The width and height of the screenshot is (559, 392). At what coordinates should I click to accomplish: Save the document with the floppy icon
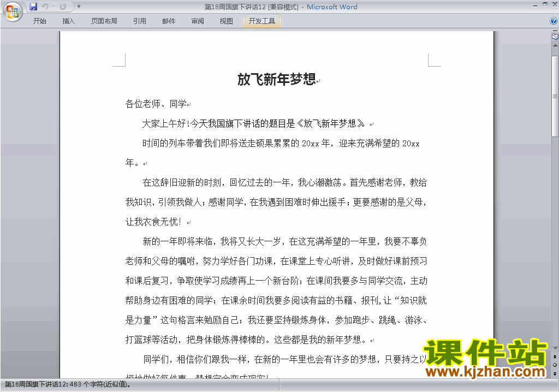[x=33, y=7]
